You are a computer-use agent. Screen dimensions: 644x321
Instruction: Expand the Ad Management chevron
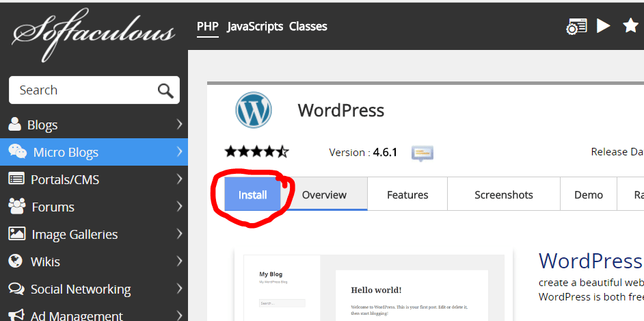(x=180, y=316)
